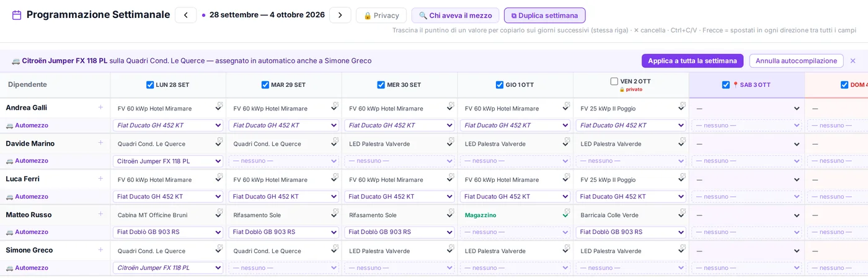Click the copy handle on Andrea Galli's LUN site cell
The height and width of the screenshot is (278, 868).
tap(220, 104)
